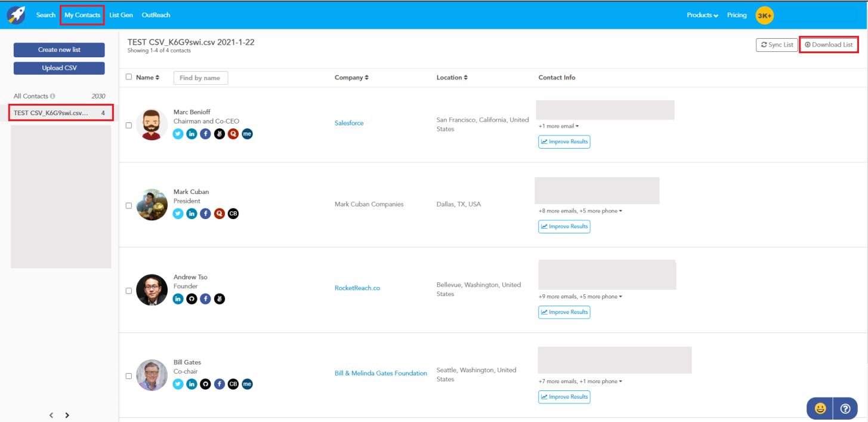Click the RocketReach rocket logo
The height and width of the screenshot is (422, 868).
coord(16,15)
